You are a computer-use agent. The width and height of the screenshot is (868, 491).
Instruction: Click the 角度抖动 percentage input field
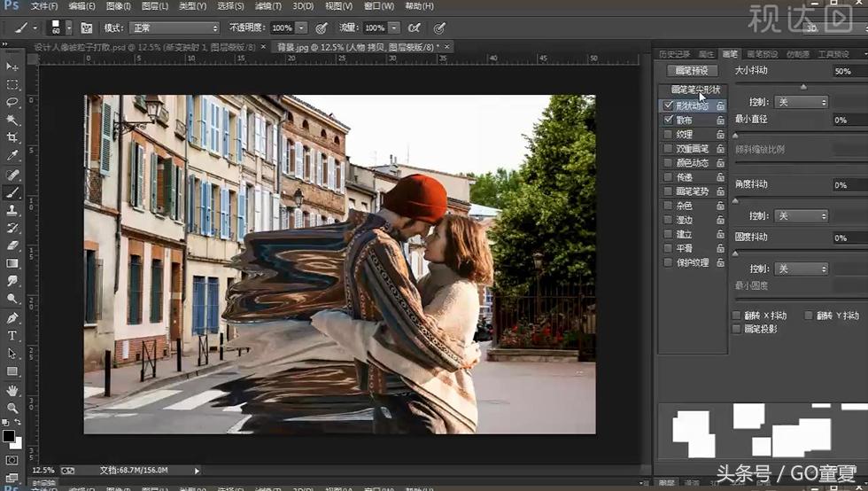coord(849,184)
